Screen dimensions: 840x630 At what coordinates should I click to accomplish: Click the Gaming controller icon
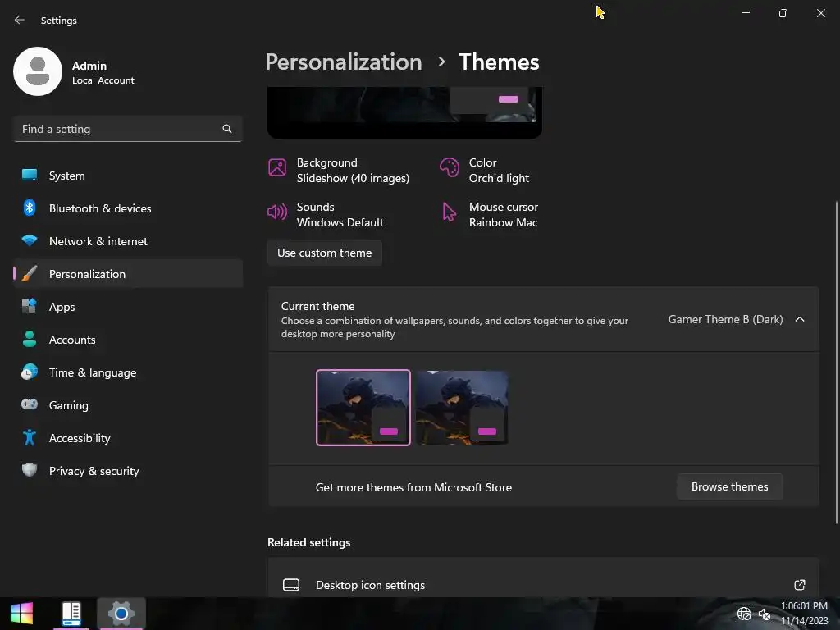pos(30,404)
